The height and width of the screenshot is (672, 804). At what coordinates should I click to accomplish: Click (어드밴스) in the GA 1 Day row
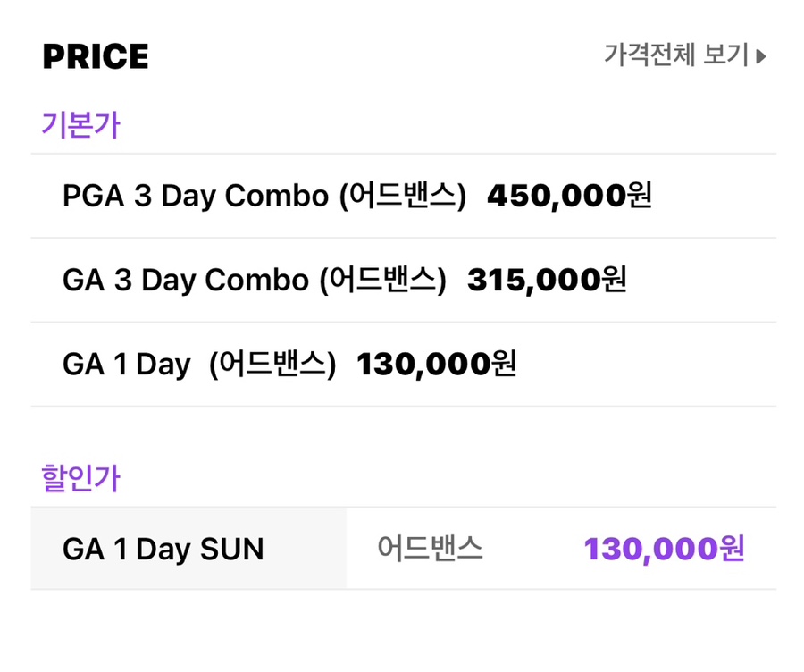[272, 365]
